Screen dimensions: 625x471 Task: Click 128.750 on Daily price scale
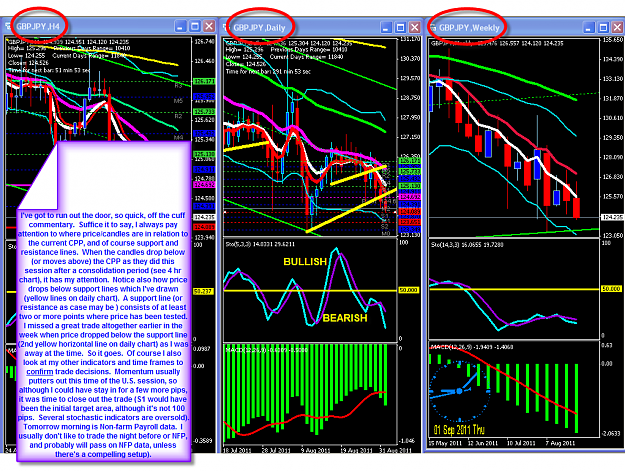tap(410, 98)
